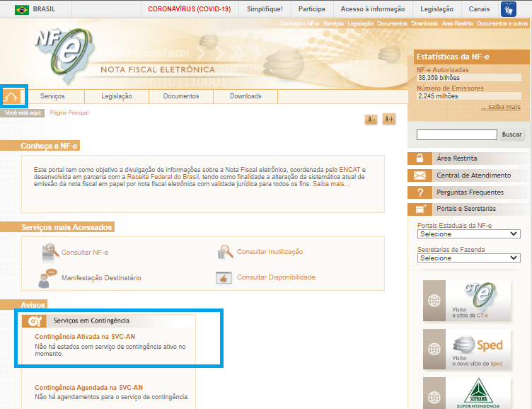Click the Portais e Secretarias sidebar label

point(466,209)
